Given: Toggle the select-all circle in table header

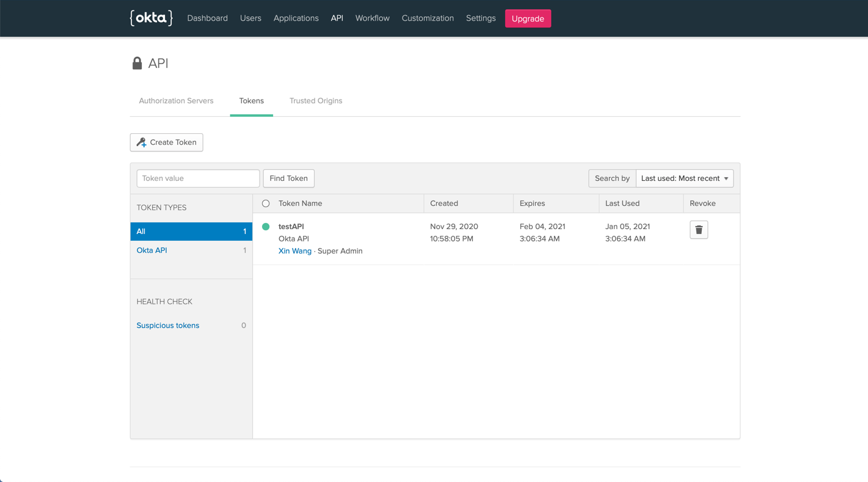Looking at the screenshot, I should (x=266, y=203).
